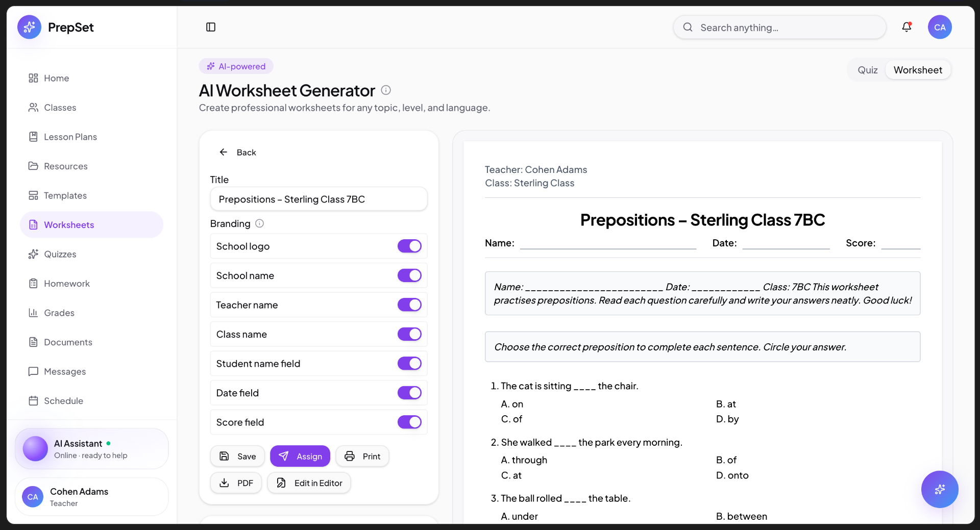Viewport: 980px width, 530px height.
Task: Click the Resources folder icon
Action: tap(33, 166)
